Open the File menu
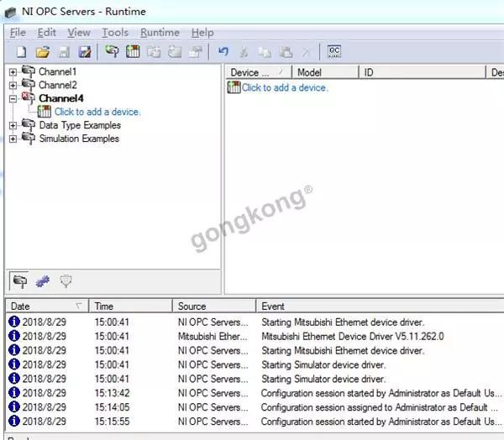 click(x=18, y=33)
